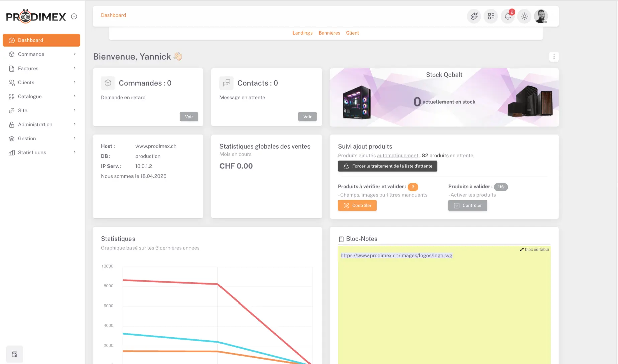Click the three-dot options menu icon

point(554,57)
